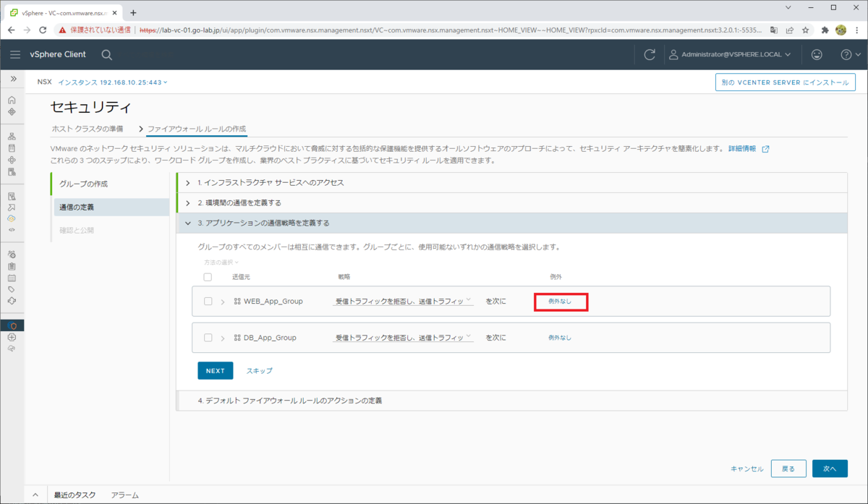This screenshot has width=868, height=504.
Task: Open the 戦略 dropdown for DB_App_Group
Action: (403, 338)
